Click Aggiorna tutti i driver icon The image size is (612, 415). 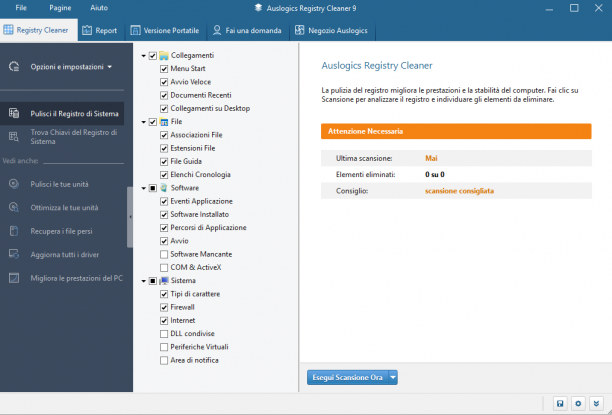click(14, 254)
